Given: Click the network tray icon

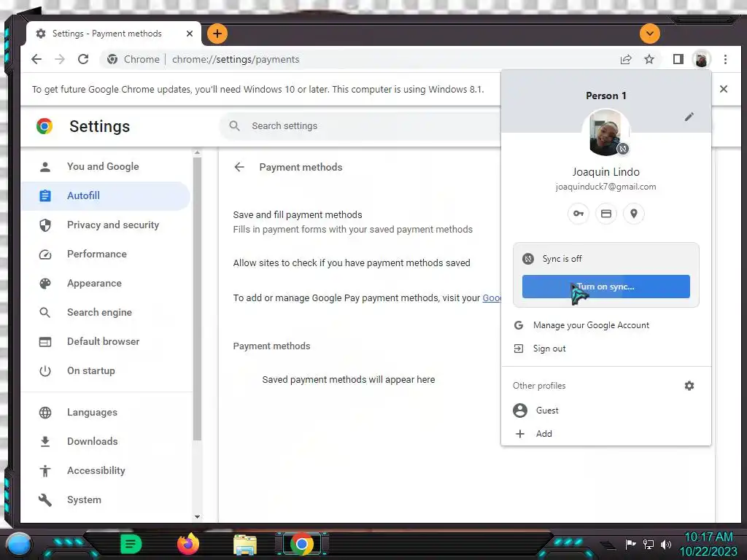Looking at the screenshot, I should tap(648, 544).
